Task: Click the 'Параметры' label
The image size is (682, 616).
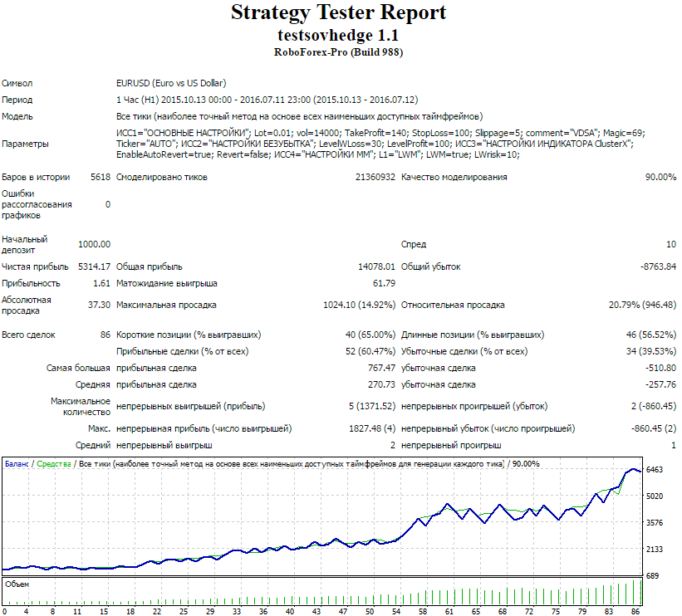Action: pyautogui.click(x=25, y=144)
